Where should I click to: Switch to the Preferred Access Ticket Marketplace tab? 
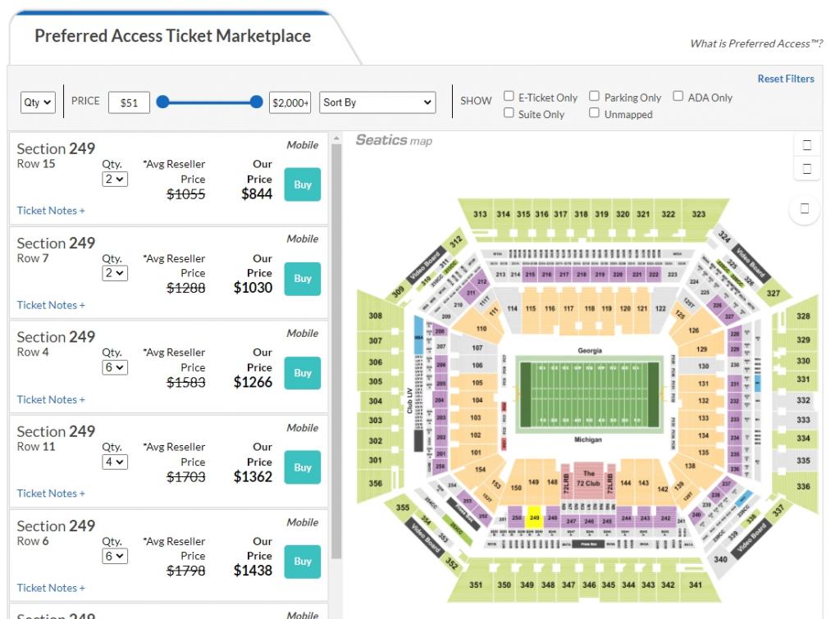[171, 36]
